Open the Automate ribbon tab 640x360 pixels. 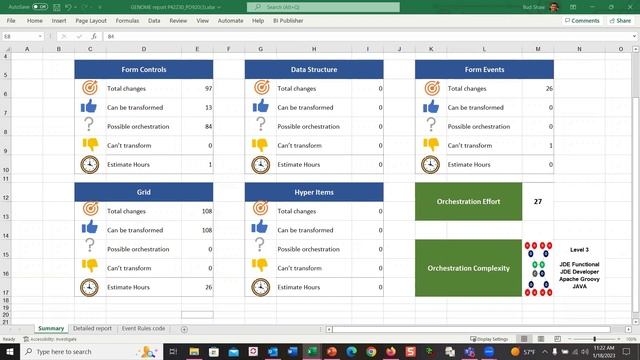click(x=230, y=20)
